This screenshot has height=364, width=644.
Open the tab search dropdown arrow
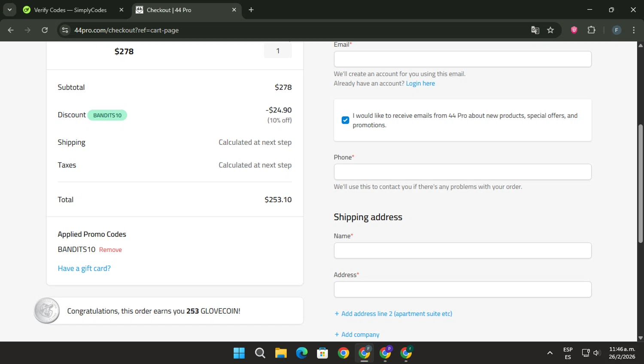(x=9, y=9)
